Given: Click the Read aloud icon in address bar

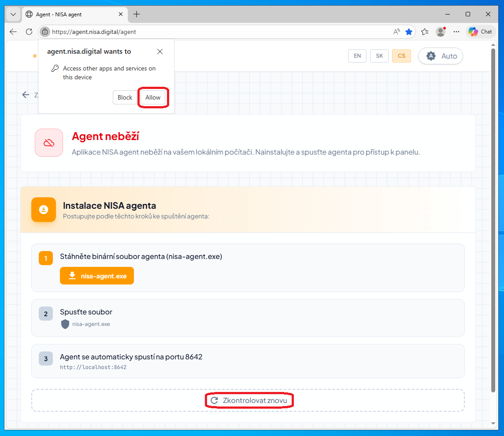Looking at the screenshot, I should pyautogui.click(x=397, y=32).
